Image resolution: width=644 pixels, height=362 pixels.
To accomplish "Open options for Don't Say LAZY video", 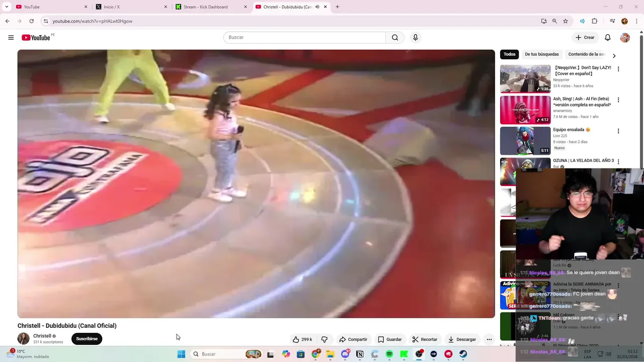I will (618, 69).
